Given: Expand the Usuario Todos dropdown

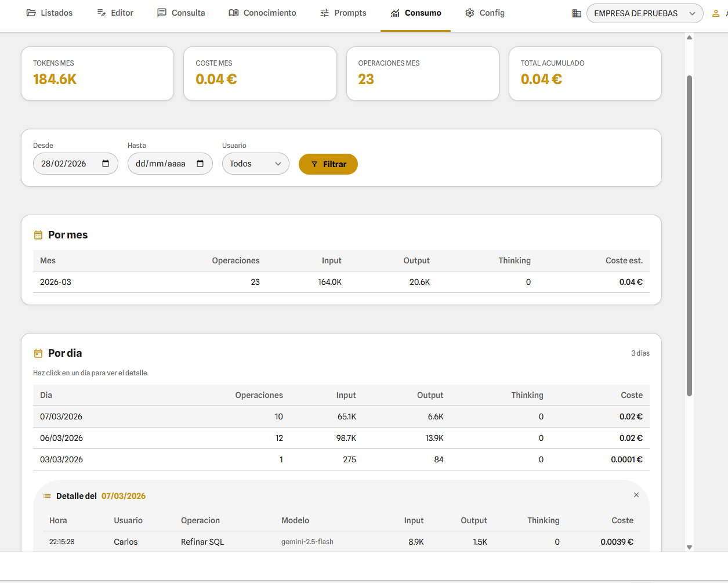Looking at the screenshot, I should [255, 164].
